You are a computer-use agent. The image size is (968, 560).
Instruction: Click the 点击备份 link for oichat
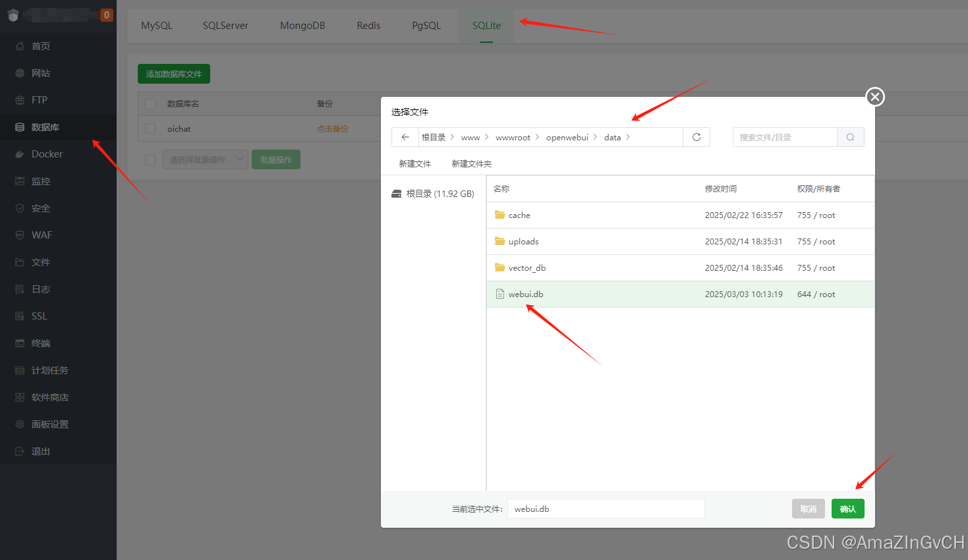pyautogui.click(x=333, y=129)
